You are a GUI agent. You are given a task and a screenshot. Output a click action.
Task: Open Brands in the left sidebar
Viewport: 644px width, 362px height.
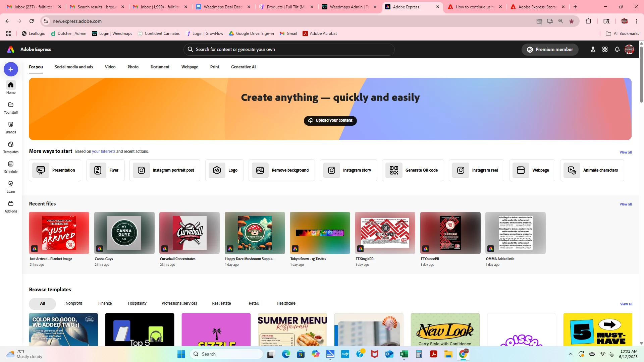pos(11,127)
